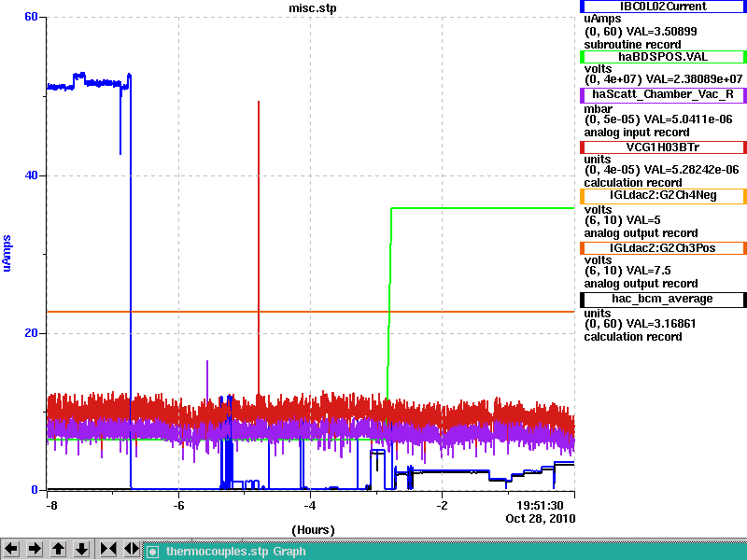
Task: Select the haScatt_Chamber_Vac_R legend entry
Action: click(663, 94)
